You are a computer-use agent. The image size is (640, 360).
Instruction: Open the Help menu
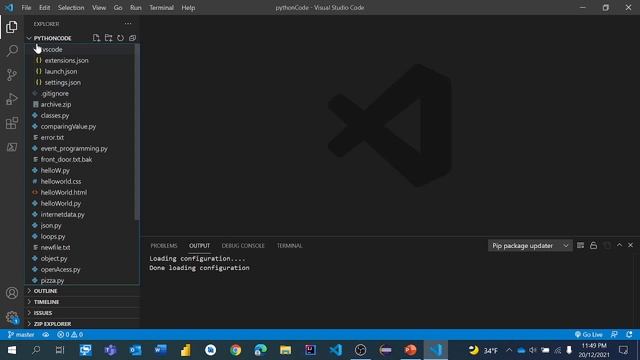[x=188, y=8]
